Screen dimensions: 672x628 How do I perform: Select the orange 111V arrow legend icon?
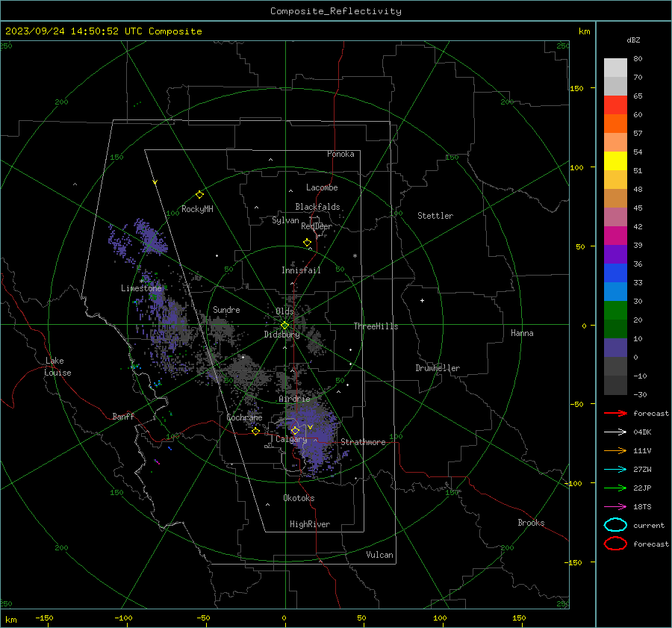coord(615,450)
